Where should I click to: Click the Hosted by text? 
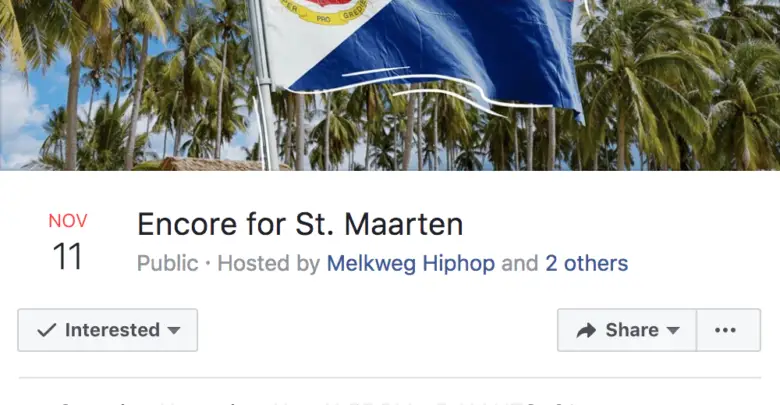(269, 263)
